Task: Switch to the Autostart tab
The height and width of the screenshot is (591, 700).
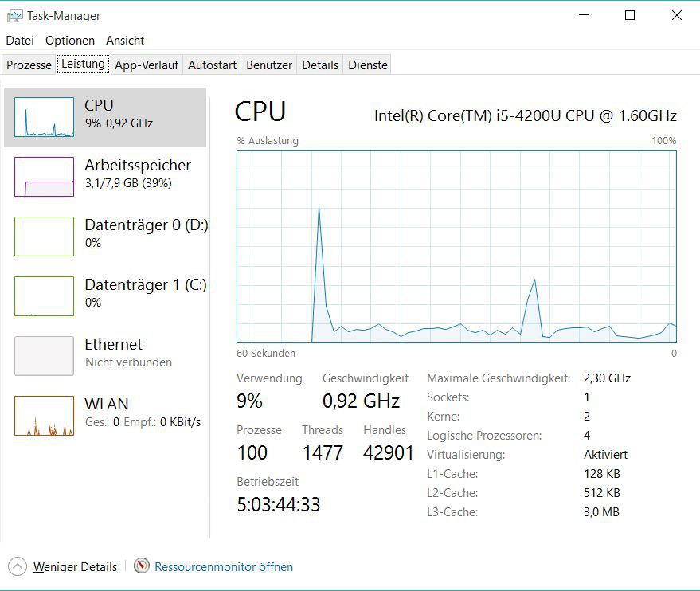Action: coord(212,65)
